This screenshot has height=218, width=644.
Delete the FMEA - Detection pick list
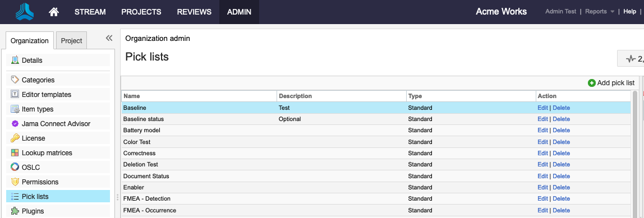561,198
